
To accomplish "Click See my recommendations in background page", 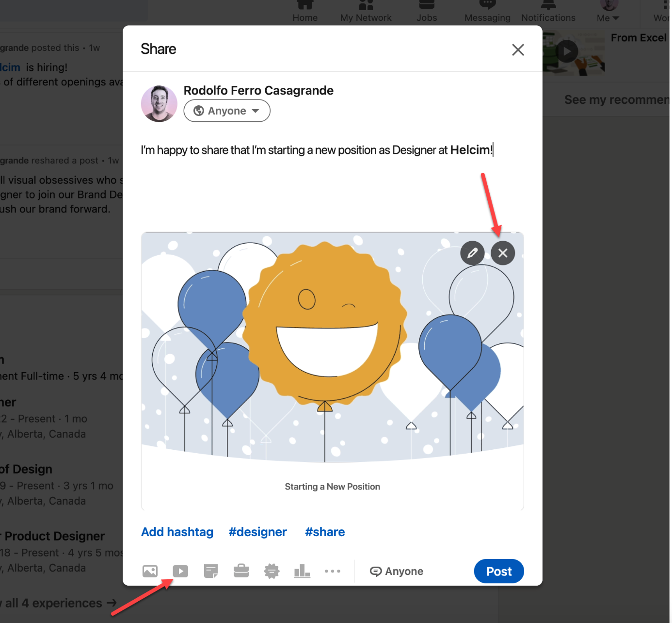I will [x=617, y=99].
